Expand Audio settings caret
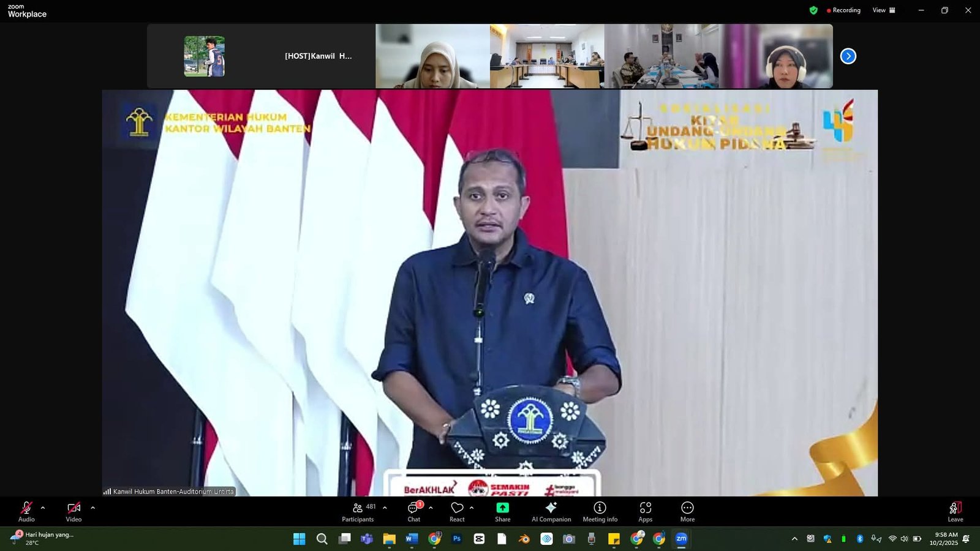 pyautogui.click(x=43, y=508)
